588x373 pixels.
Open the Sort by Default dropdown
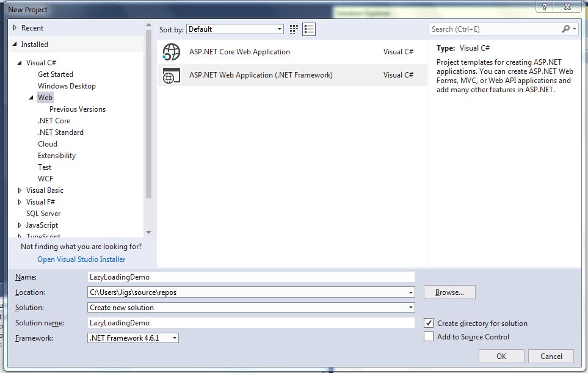pos(235,29)
